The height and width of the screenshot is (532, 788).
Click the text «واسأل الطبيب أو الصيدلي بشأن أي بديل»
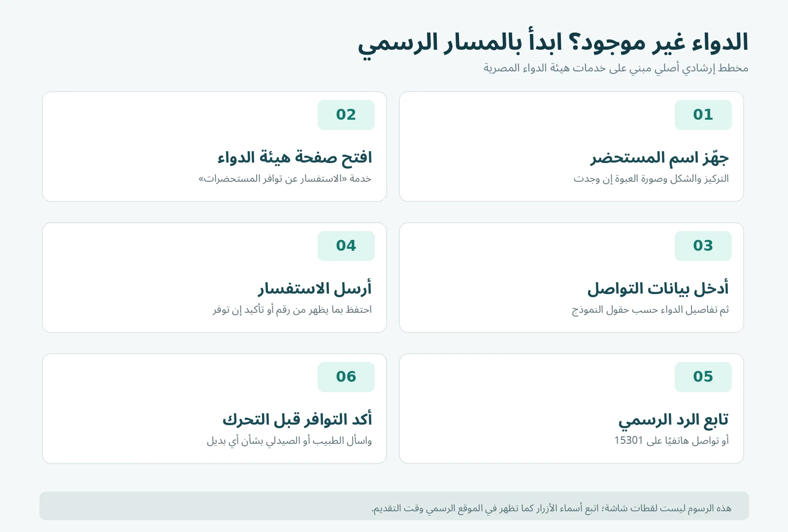(x=289, y=441)
